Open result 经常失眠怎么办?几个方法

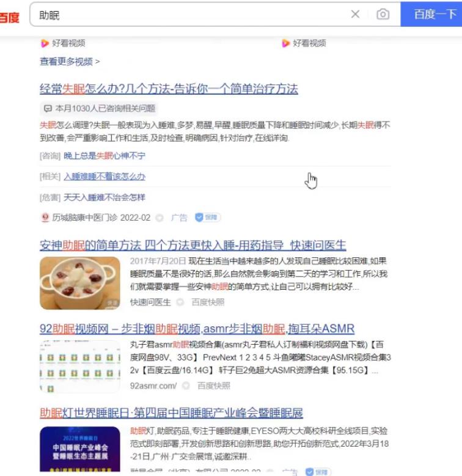coord(169,89)
